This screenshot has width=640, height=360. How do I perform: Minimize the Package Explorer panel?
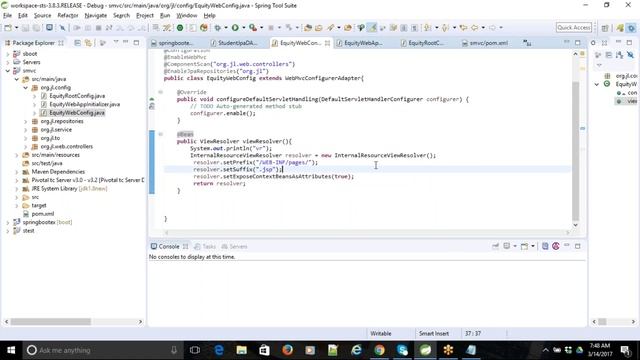[x=126, y=42]
